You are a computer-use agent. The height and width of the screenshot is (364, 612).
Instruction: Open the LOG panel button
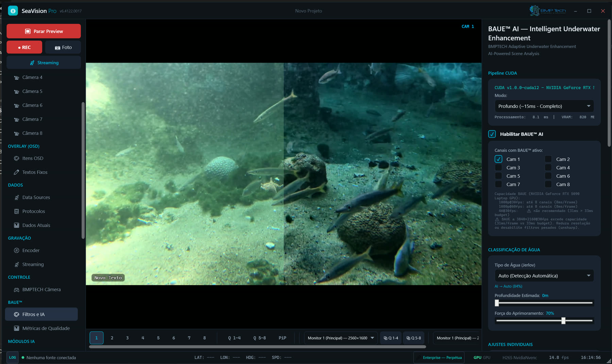coord(13,358)
